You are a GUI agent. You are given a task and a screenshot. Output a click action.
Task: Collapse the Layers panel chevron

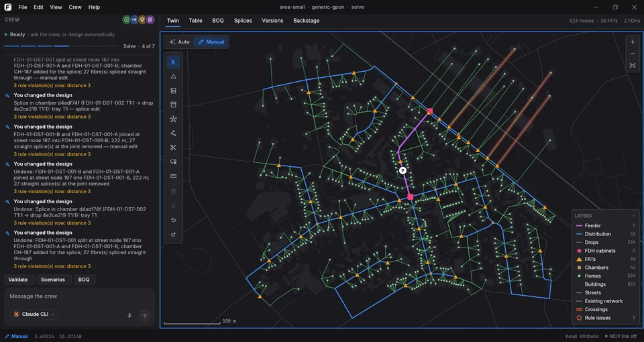[634, 215]
